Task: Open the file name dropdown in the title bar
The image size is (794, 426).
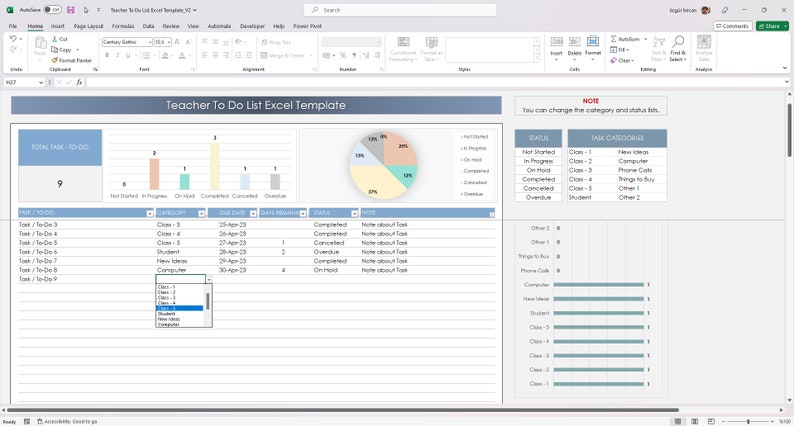Action: click(x=195, y=10)
